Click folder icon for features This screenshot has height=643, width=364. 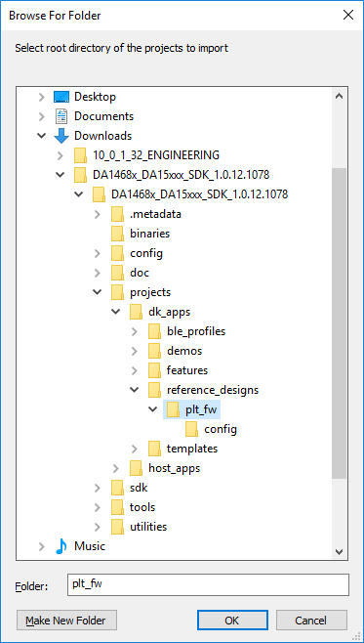(154, 370)
